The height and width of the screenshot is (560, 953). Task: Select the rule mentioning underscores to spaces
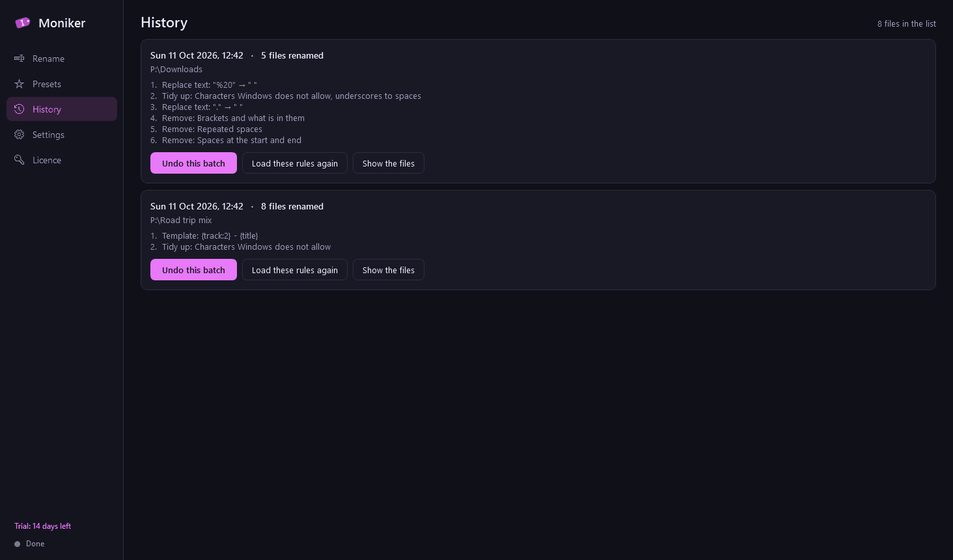point(286,96)
